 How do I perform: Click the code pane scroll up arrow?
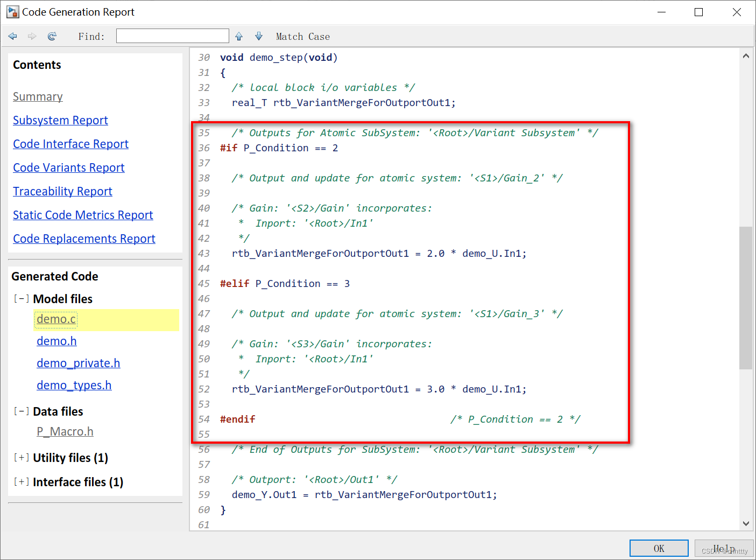[x=746, y=56]
